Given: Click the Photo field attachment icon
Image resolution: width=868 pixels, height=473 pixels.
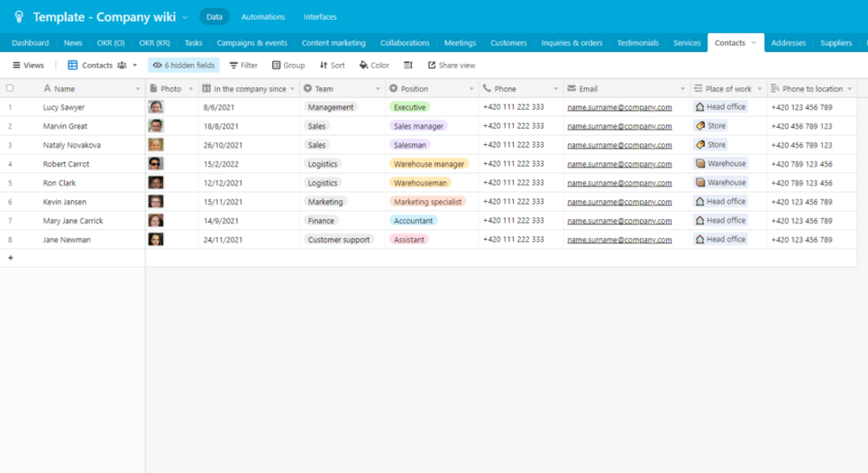Looking at the screenshot, I should click(x=154, y=89).
